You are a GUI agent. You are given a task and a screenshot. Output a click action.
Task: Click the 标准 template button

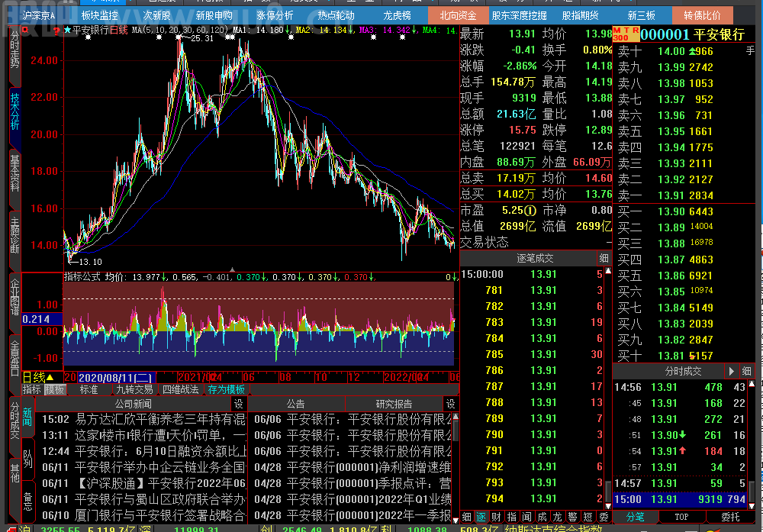click(89, 389)
